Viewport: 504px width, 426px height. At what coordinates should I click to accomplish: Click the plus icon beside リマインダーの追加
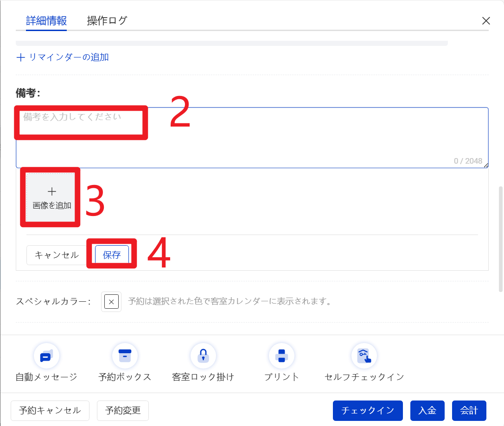click(20, 57)
